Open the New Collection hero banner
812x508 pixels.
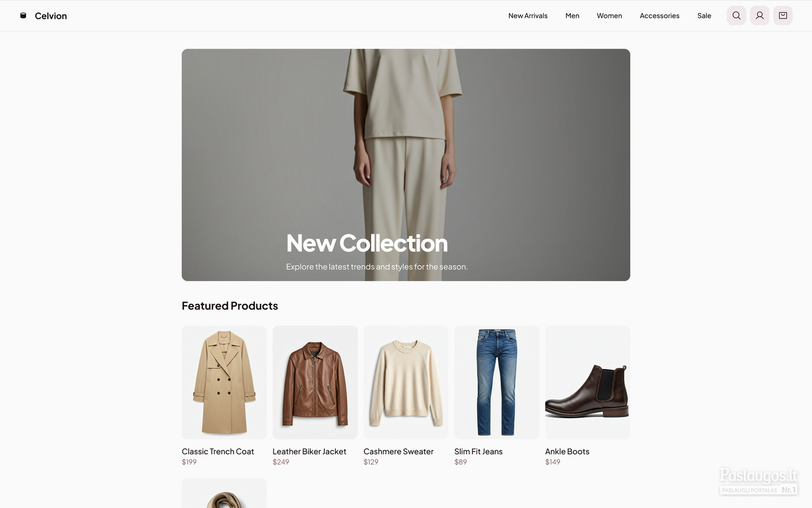coord(405,165)
